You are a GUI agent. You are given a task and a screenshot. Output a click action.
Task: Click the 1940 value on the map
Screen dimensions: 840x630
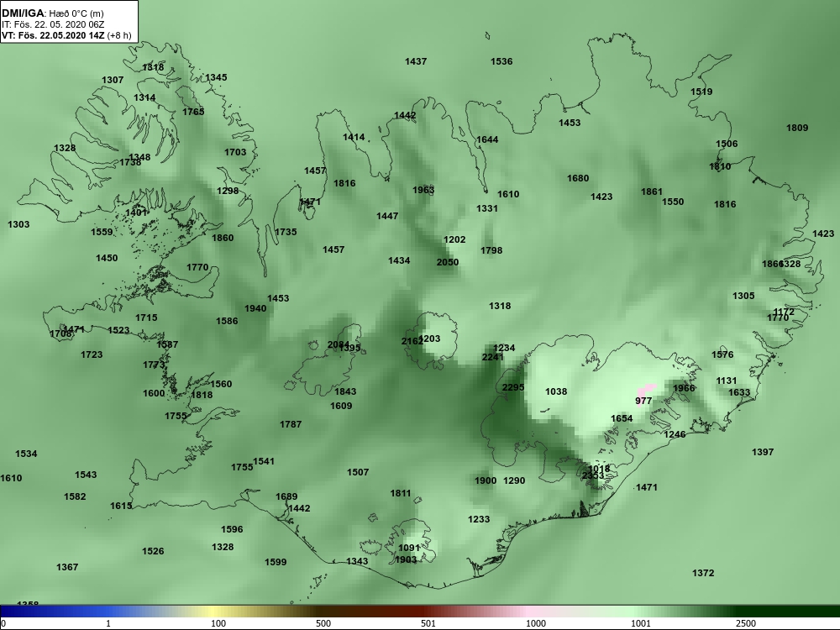(x=255, y=309)
